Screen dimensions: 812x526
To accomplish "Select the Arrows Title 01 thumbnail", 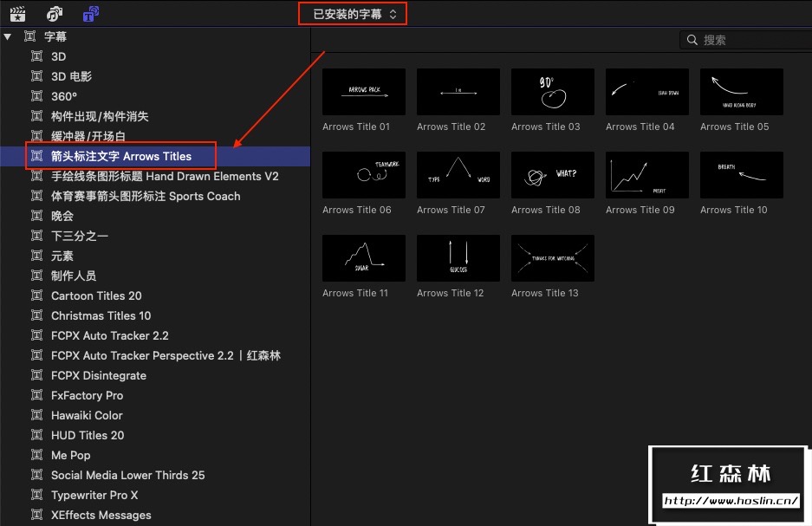I will 364,92.
